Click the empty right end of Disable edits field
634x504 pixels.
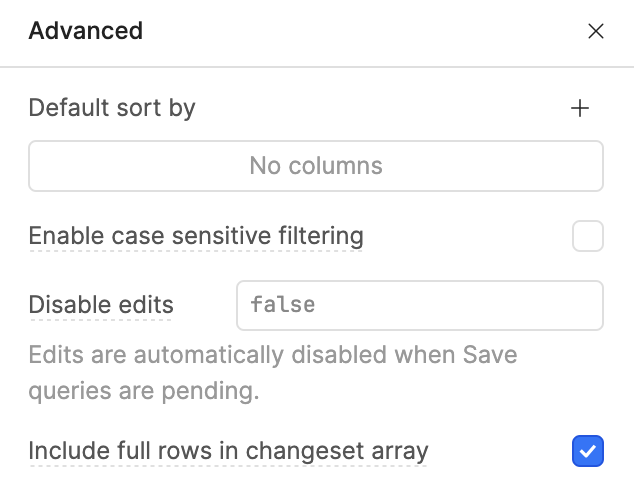pyautogui.click(x=560, y=305)
